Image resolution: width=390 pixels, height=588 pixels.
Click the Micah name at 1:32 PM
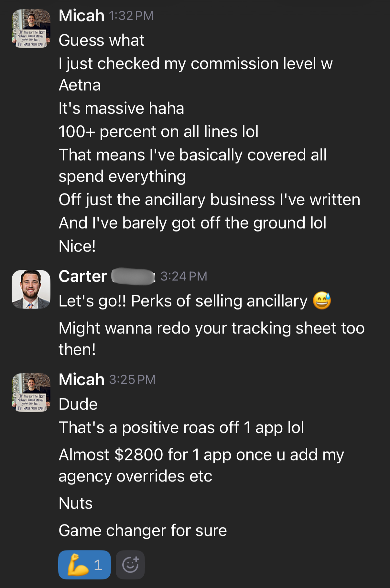81,16
